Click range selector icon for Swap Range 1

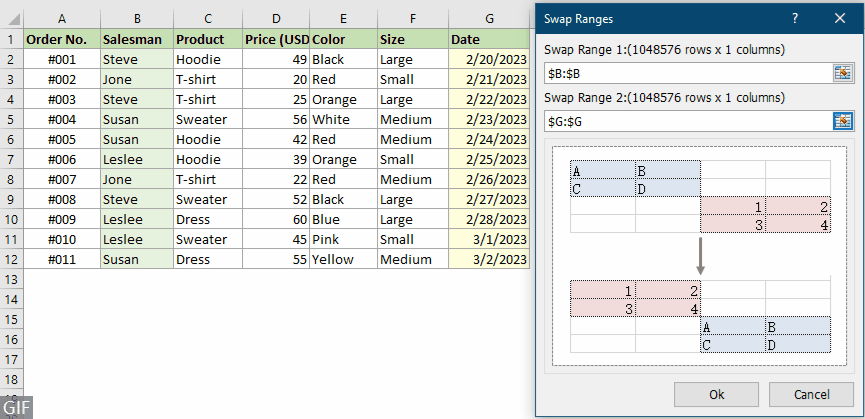tap(842, 72)
